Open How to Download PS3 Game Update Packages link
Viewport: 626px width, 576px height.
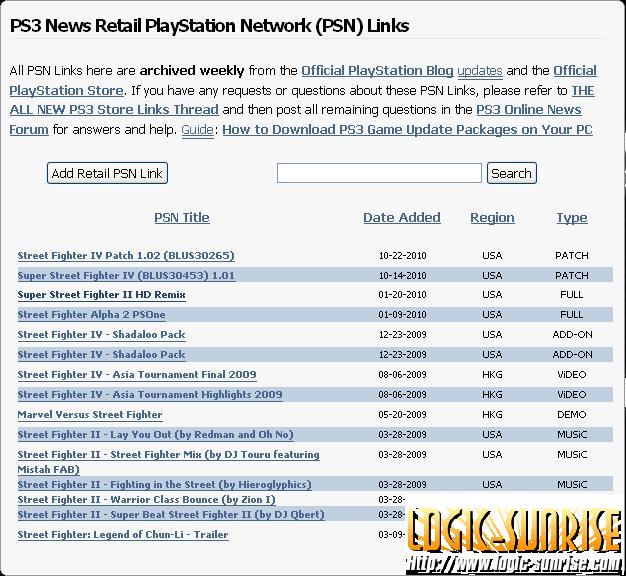407,130
